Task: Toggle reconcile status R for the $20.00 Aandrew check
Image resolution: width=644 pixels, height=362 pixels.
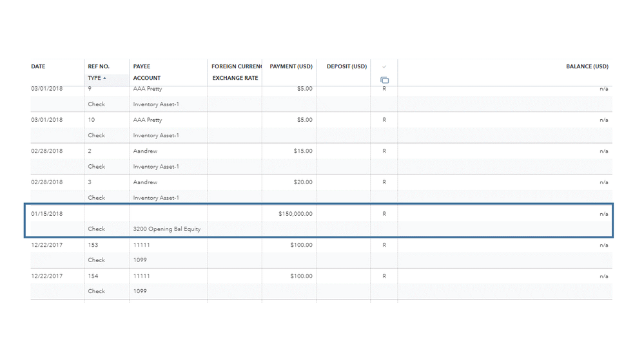Action: point(384,182)
